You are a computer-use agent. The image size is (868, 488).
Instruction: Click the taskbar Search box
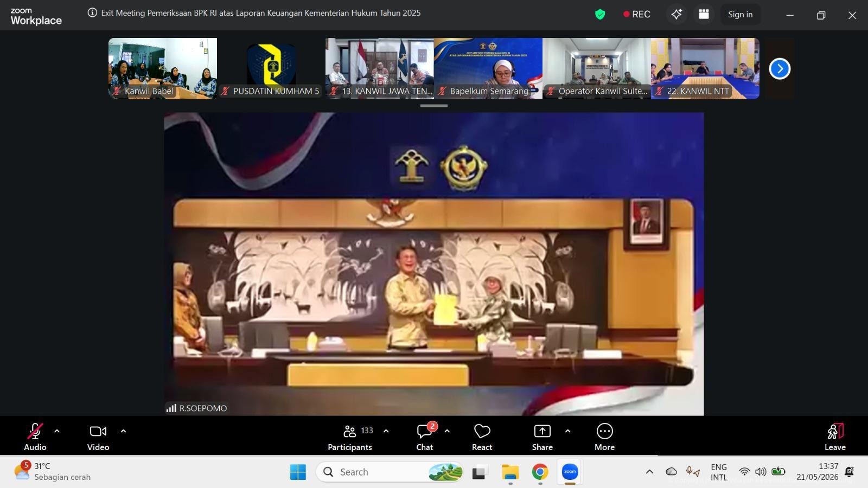(x=390, y=472)
